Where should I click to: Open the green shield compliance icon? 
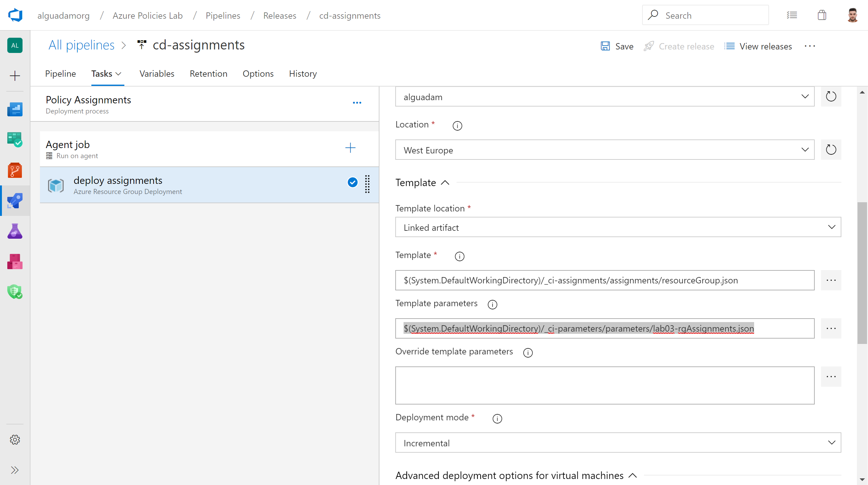[x=15, y=291]
